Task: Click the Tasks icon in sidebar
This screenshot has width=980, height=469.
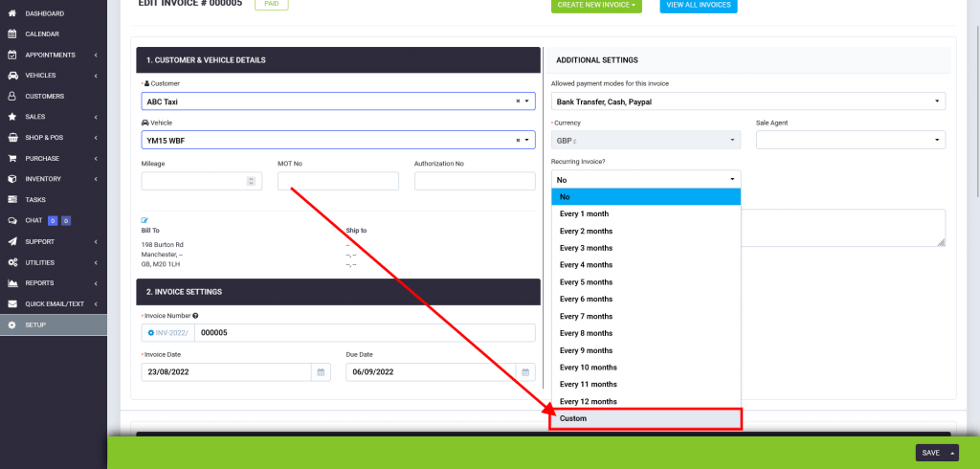Action: tap(11, 200)
